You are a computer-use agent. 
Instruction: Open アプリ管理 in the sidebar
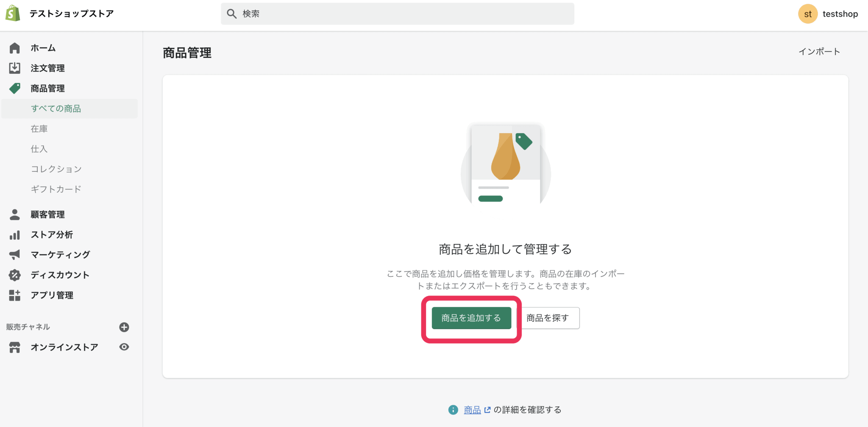(x=52, y=295)
